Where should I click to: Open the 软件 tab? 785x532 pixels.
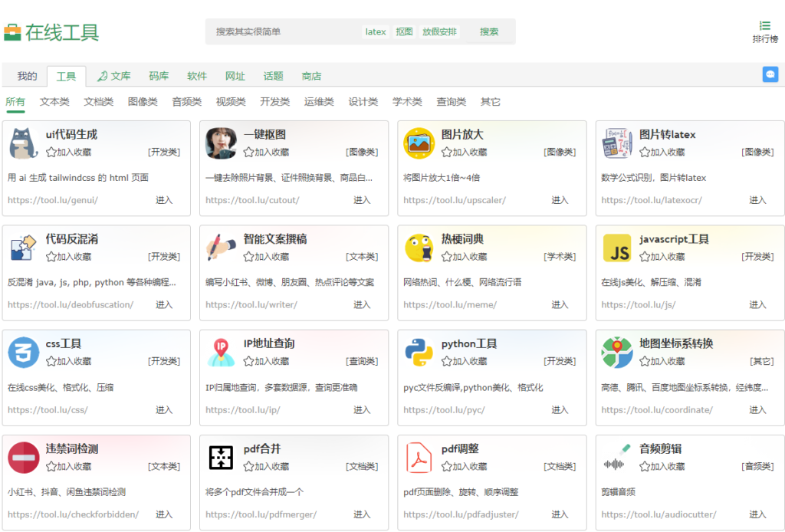(197, 76)
